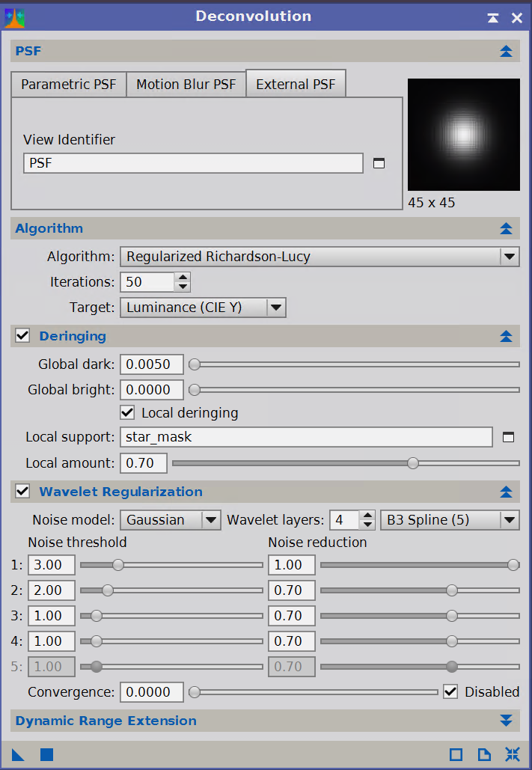The height and width of the screenshot is (770, 532).
Task: Click the Reset icon at bottom right
Action: [x=513, y=755]
